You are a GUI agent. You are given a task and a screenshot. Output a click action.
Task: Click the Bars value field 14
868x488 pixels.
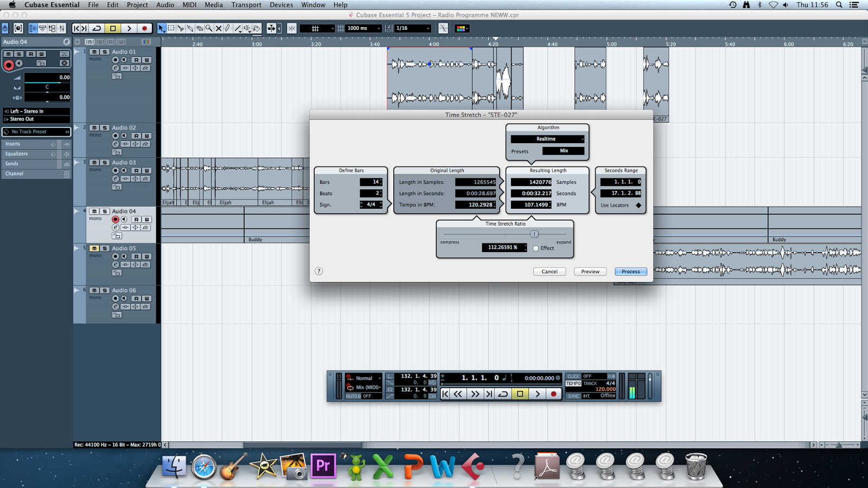[x=371, y=182]
